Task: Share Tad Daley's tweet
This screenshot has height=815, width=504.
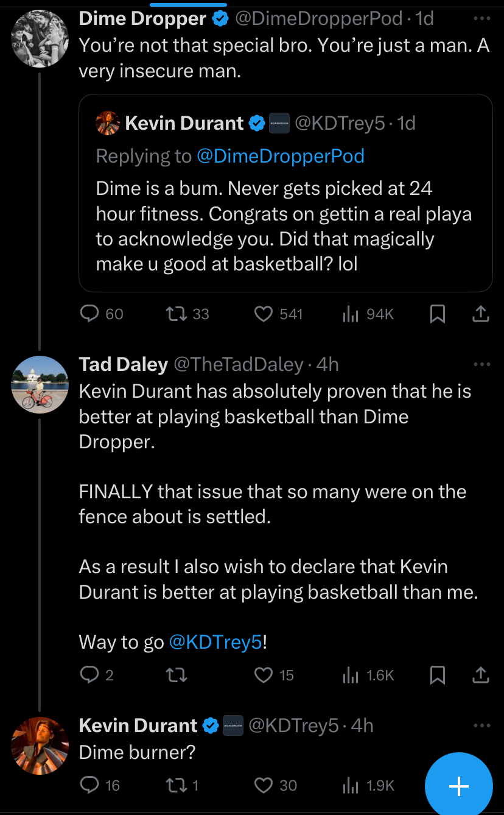Action: (480, 675)
